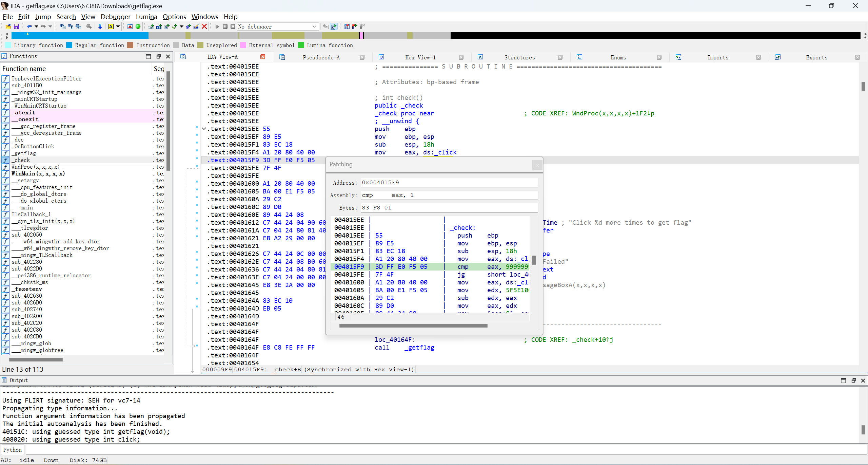Viewport: 868px width, 465px height.
Task: Select _OnButtonClick in the Functions list
Action: click(x=33, y=147)
